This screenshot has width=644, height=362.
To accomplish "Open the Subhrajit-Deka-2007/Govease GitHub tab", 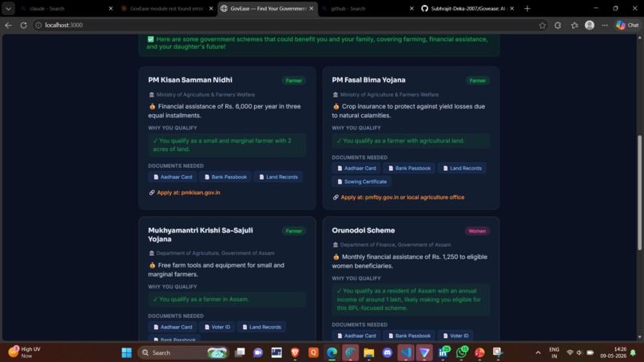I will pos(468,8).
